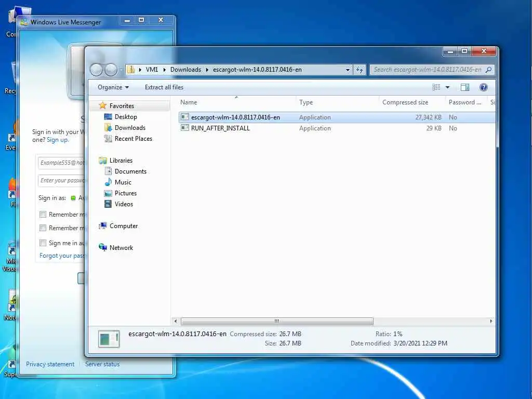Screen dimensions: 532x399
Task: Toggle second Remember checkbox in Messenger
Action: click(43, 228)
